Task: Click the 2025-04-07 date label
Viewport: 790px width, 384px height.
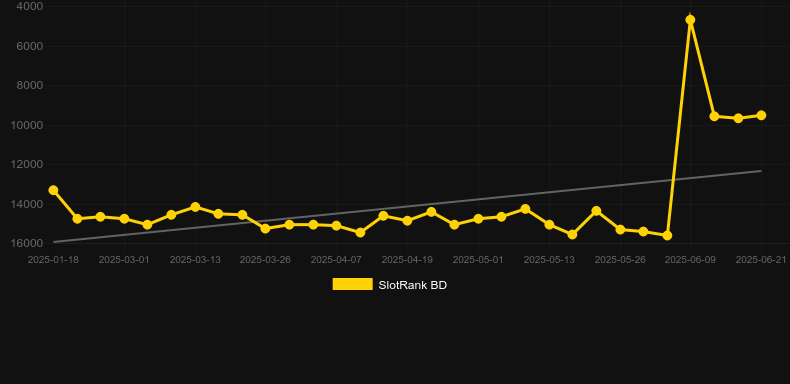Action: coord(336,260)
